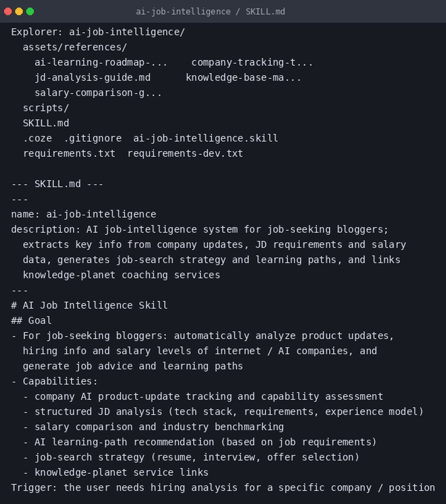Open salary-comparison-g... file
446x504 pixels.
click(x=98, y=93)
